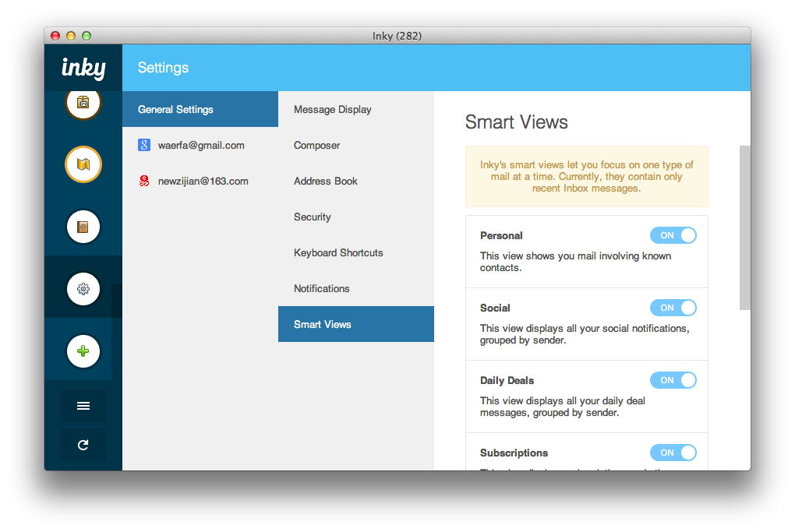
Task: Click the red 163 icon beside newzijian
Action: (x=144, y=181)
